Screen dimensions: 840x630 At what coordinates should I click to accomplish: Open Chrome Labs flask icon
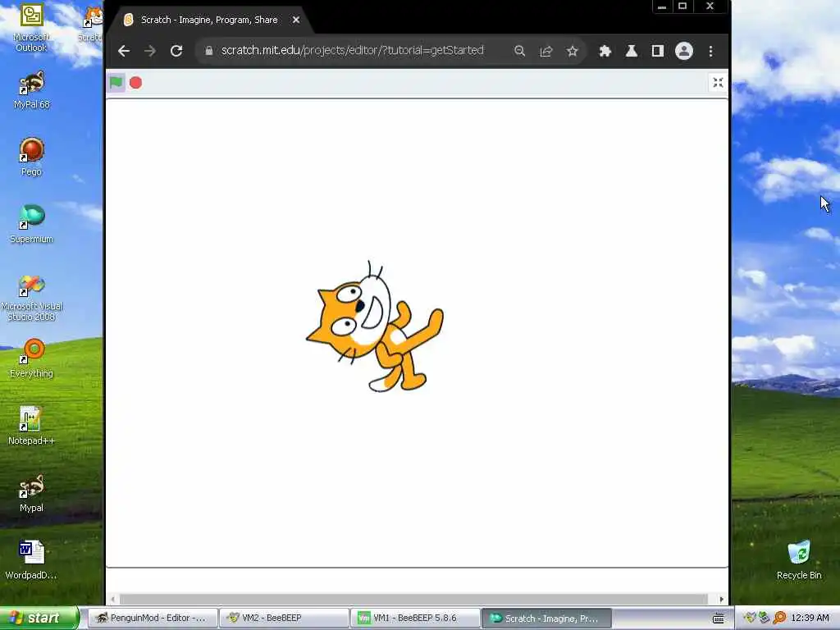(x=631, y=51)
